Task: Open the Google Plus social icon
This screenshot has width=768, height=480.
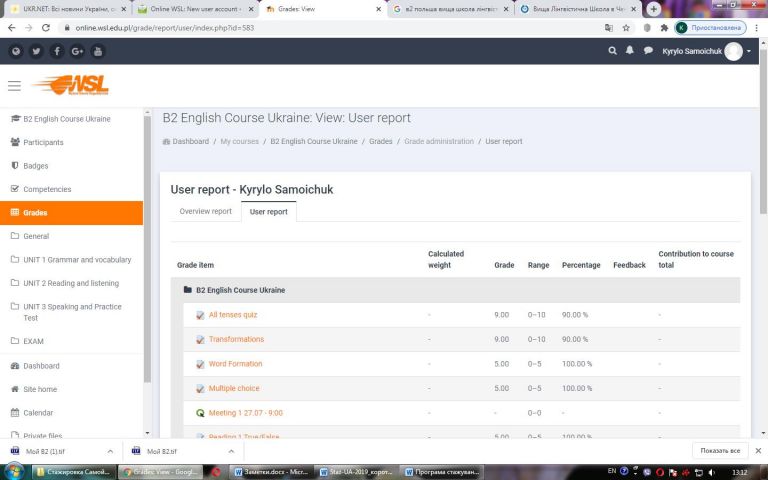Action: point(77,51)
